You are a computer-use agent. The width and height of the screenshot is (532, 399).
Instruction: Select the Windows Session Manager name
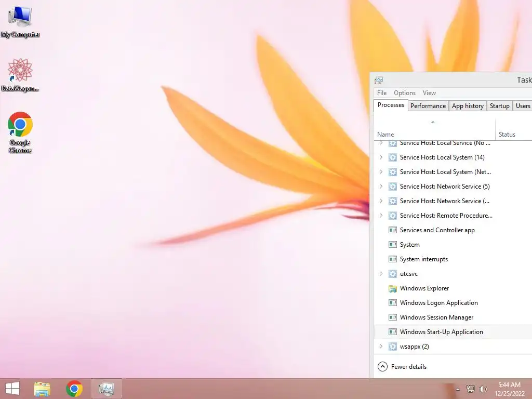tap(436, 317)
